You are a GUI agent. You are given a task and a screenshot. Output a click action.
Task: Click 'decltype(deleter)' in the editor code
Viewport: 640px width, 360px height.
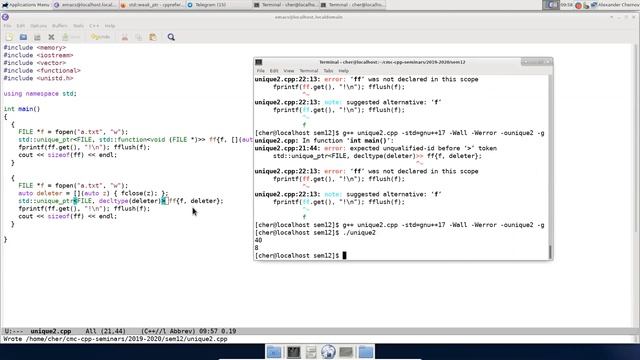pyautogui.click(x=129, y=201)
